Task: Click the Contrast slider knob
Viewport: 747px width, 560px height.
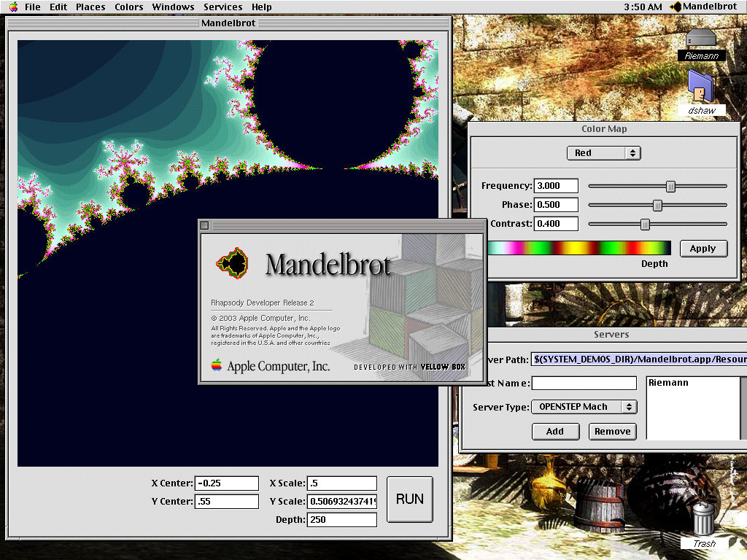Action: [x=645, y=225]
